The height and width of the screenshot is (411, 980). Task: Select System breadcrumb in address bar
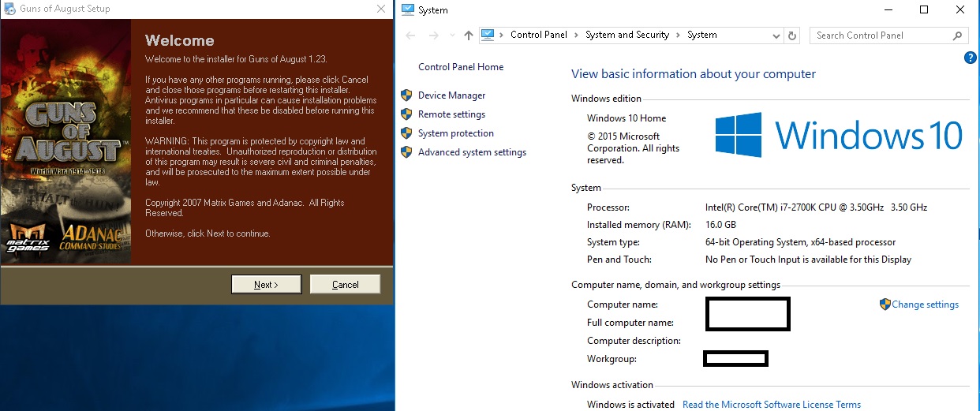(701, 35)
